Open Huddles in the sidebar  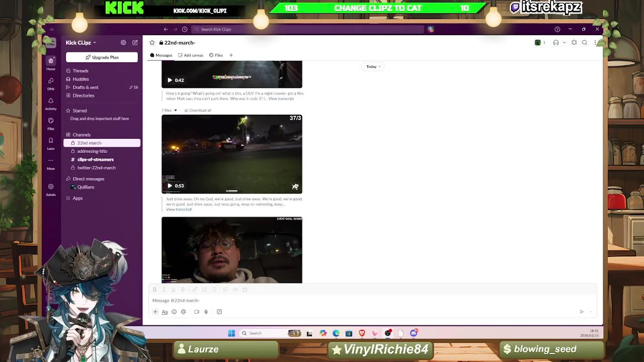[x=80, y=79]
